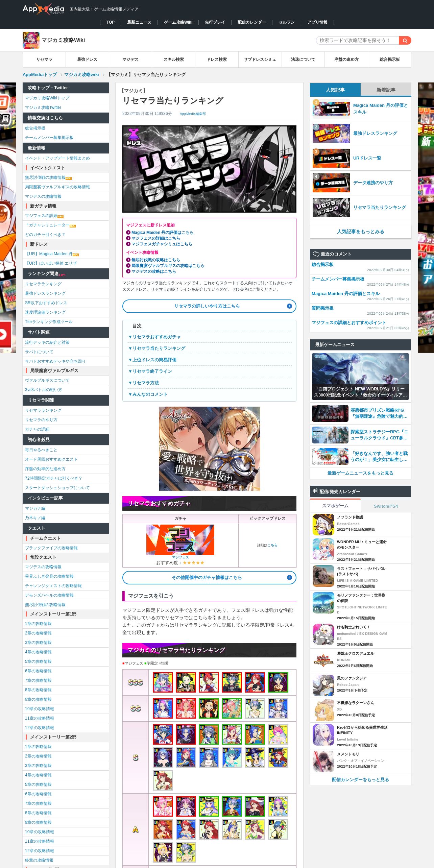Image resolution: width=434 pixels, height=868 pixels.
Task: Click first dress icon in SSS tier
Action: click(163, 682)
